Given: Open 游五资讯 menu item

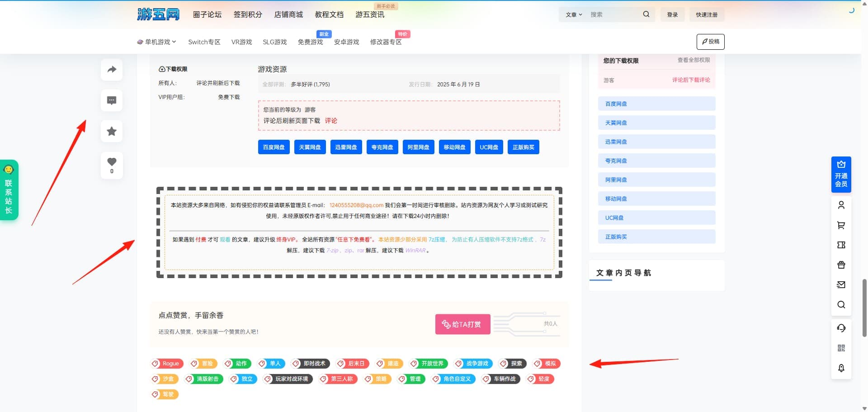Looking at the screenshot, I should (x=370, y=14).
